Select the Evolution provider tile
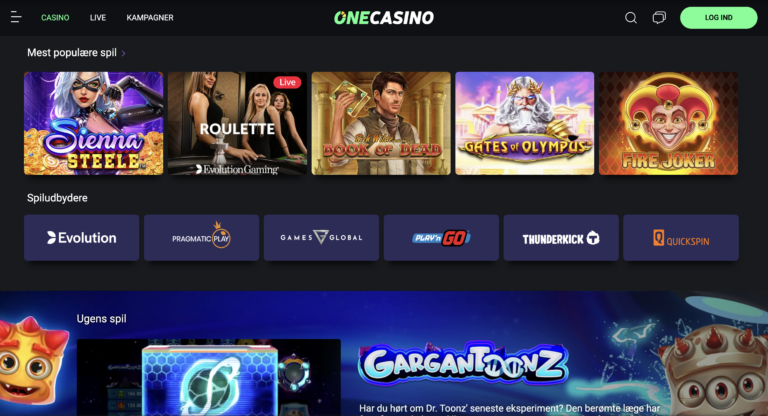768x416 pixels. tap(82, 238)
